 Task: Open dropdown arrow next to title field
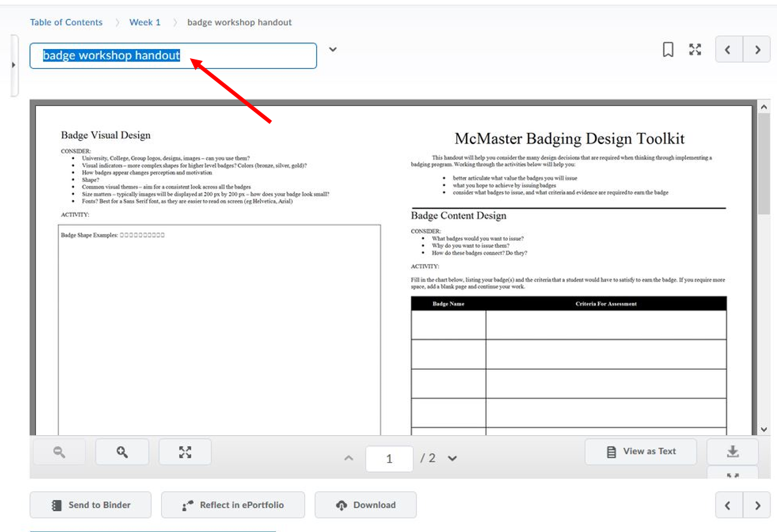click(x=333, y=50)
